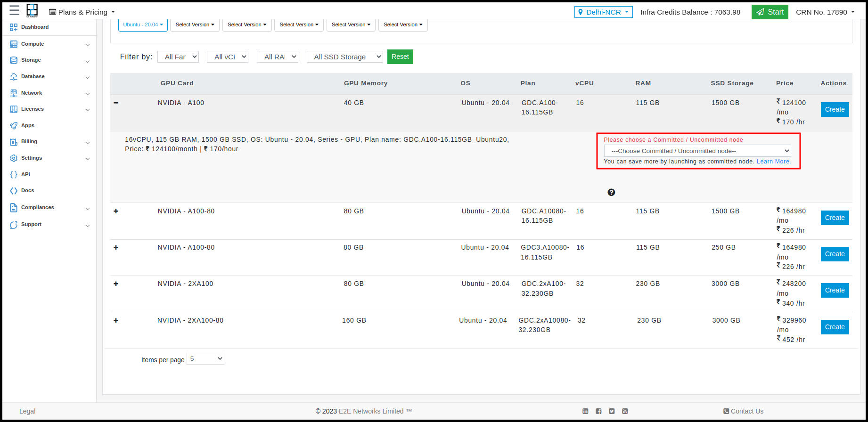868x422 pixels.
Task: Click the Network sidebar icon
Action: (14, 93)
